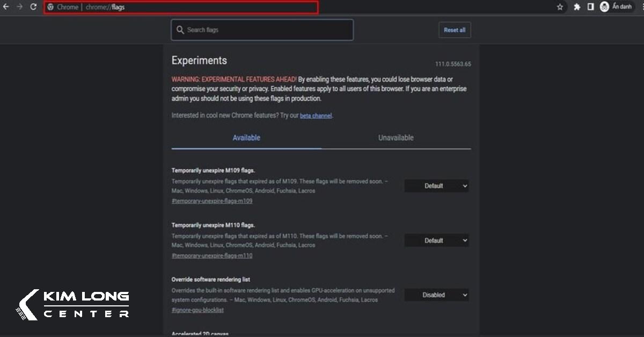The image size is (644, 337).
Task: Open the Extensions puzzle icon
Action: click(x=577, y=7)
